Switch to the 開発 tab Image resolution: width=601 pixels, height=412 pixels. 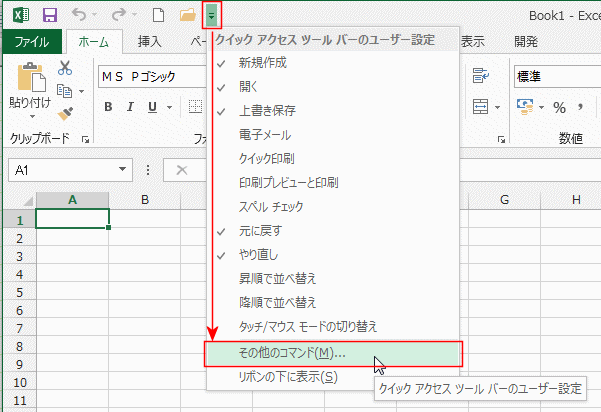pos(526,41)
